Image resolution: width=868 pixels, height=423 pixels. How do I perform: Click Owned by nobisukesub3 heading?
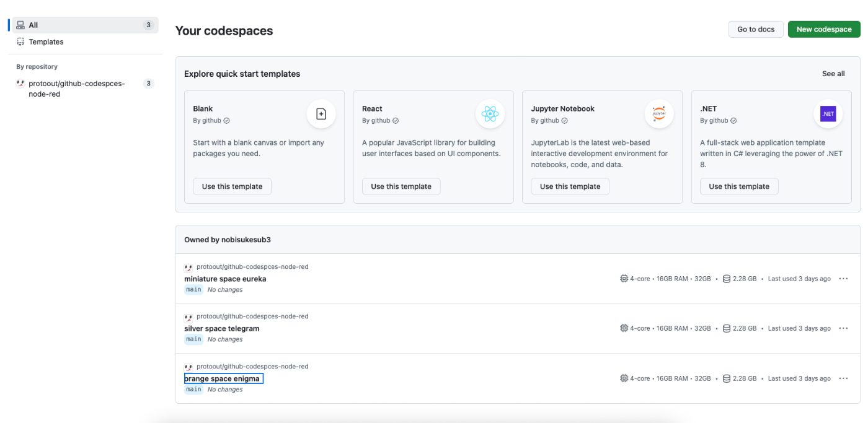[228, 240]
